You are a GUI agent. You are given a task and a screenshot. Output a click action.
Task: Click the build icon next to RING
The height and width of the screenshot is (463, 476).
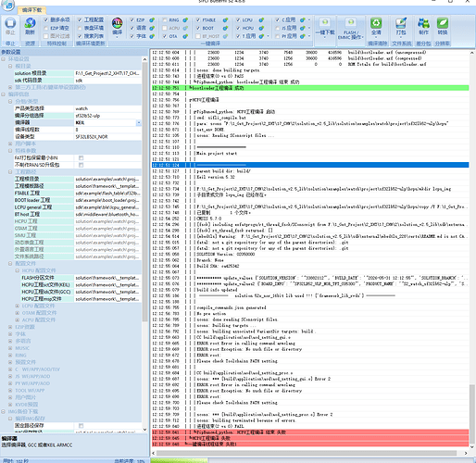185,20
